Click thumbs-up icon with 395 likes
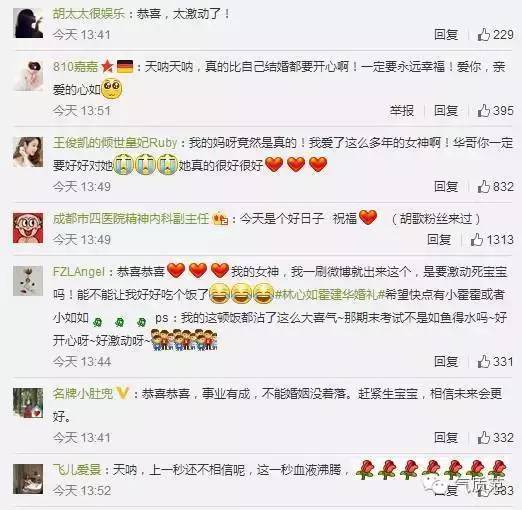Screen dimensions: 522x510 click(483, 110)
